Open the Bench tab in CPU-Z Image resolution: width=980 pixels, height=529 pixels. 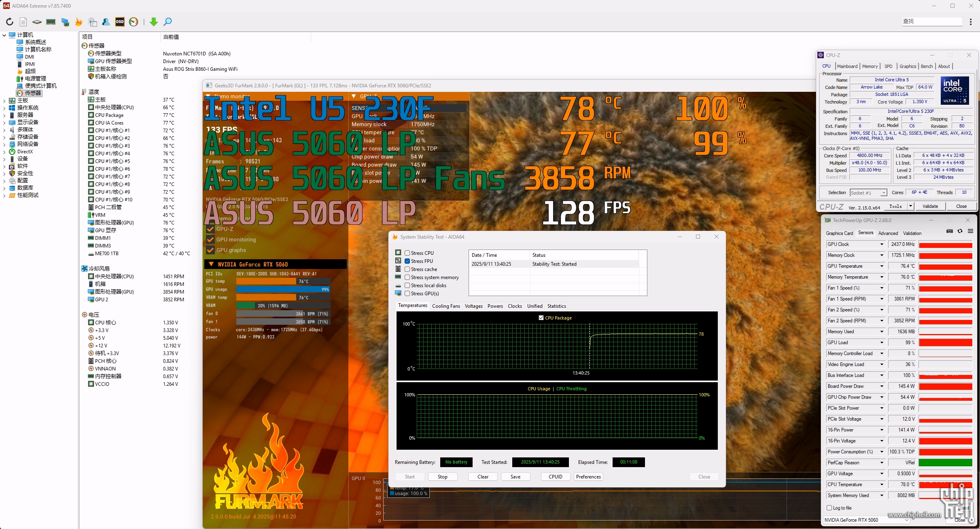pos(927,66)
